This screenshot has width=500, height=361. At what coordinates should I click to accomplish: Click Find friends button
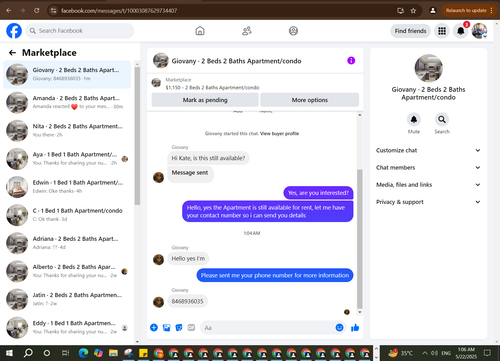point(410,31)
